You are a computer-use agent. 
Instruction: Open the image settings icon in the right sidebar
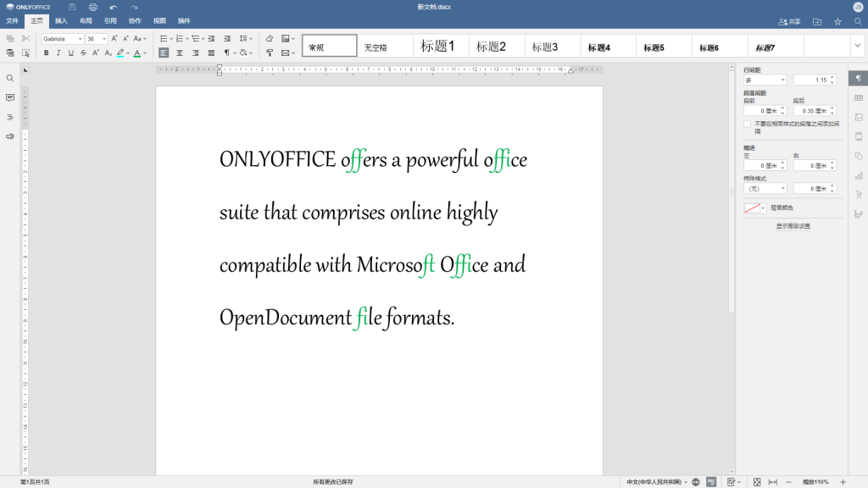(x=859, y=117)
